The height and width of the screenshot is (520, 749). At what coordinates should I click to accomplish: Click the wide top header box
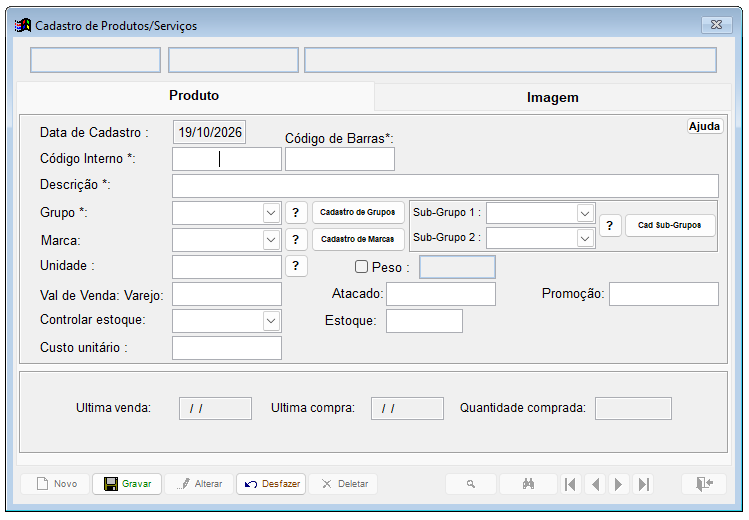510,60
